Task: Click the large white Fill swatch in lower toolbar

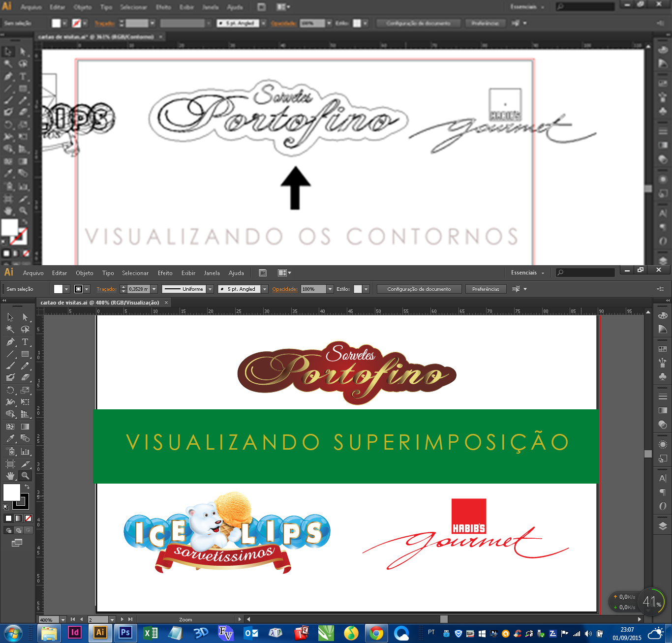Action: (x=12, y=492)
